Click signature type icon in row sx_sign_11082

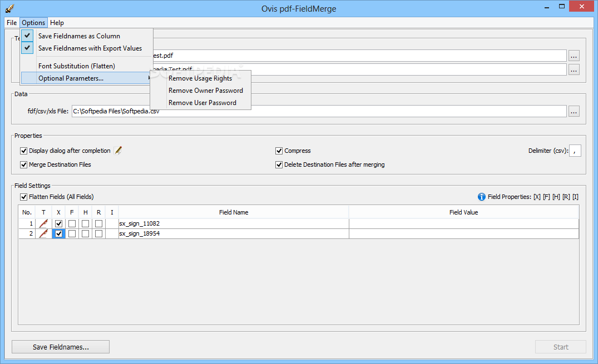pos(43,223)
